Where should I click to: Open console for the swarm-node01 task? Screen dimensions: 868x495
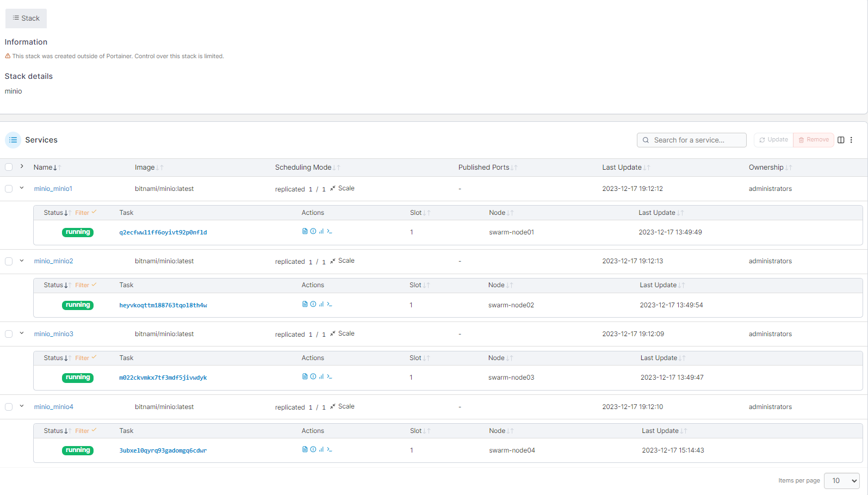pos(330,231)
